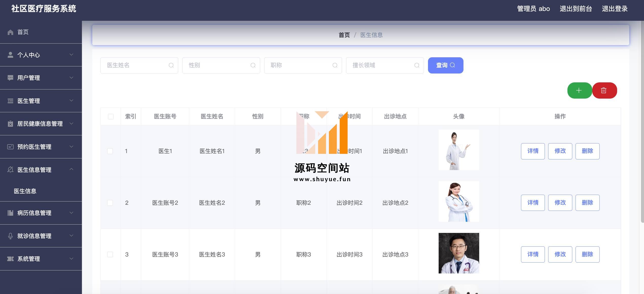Click 删除 for 医生姓名1 row
Viewport: 644px width, 294px height.
587,151
